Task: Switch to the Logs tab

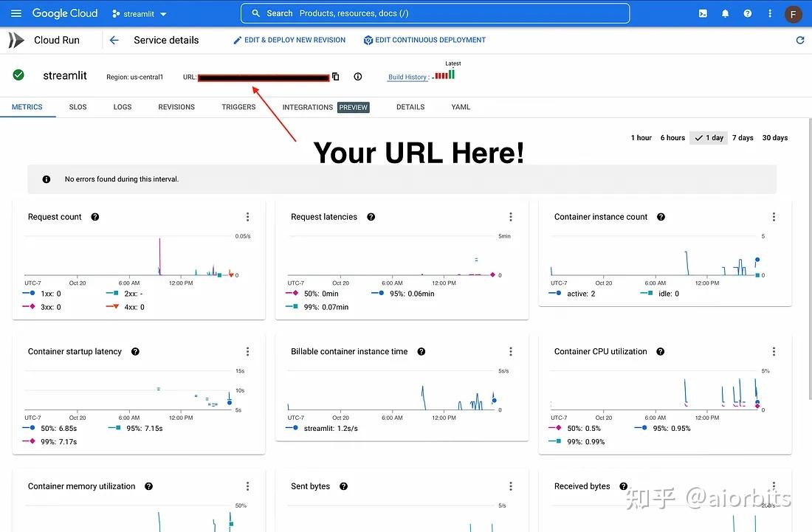Action: (x=123, y=107)
